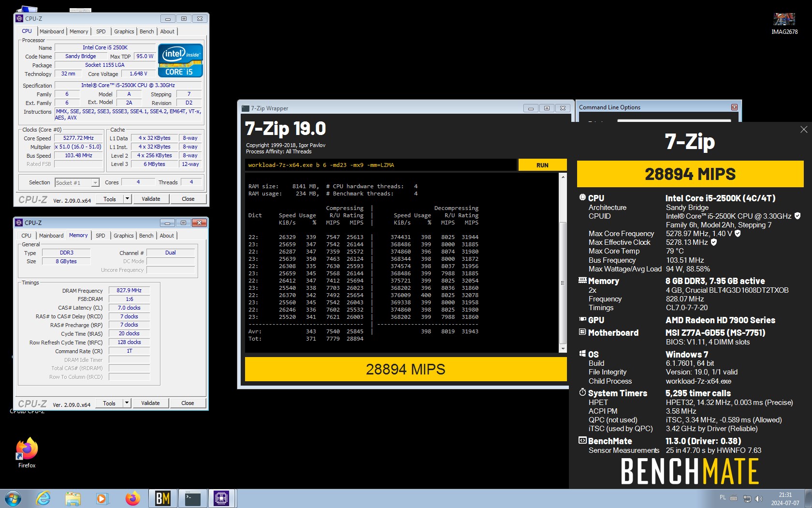Click PL language indicator in tray
The width and height of the screenshot is (812, 508).
pos(723,497)
